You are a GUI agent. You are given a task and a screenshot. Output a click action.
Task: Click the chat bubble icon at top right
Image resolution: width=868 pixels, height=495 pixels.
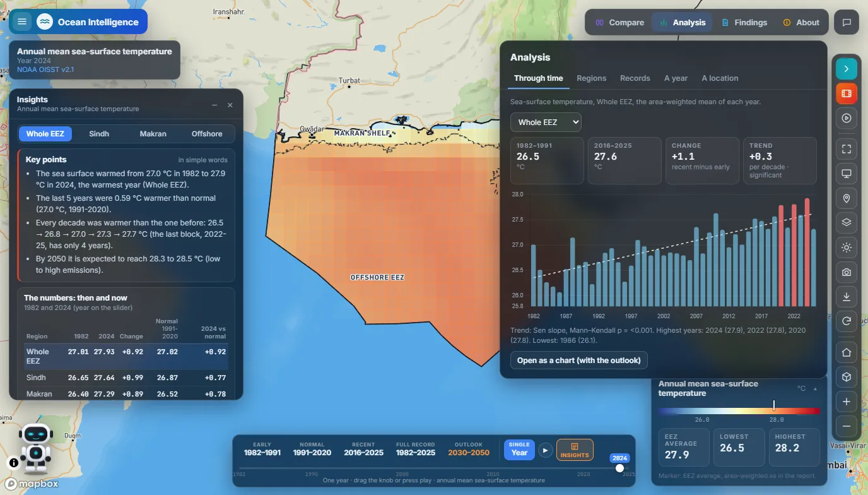(x=847, y=22)
